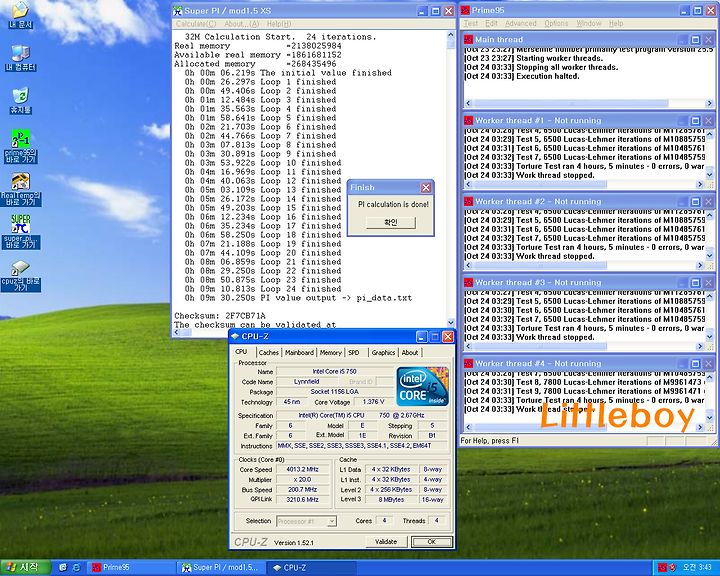The image size is (720, 576).
Task: Open the Test menu in Prime95
Action: click(470, 23)
